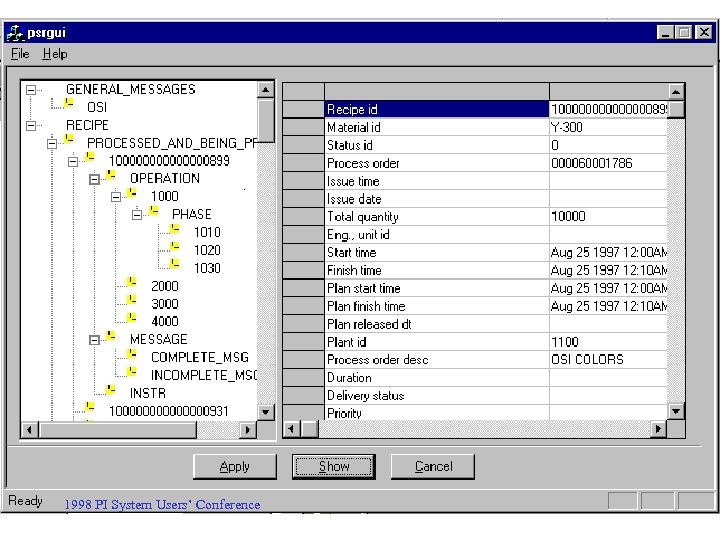The image size is (720, 540).
Task: Click the flag icon beside INSTR
Action: click(x=111, y=389)
